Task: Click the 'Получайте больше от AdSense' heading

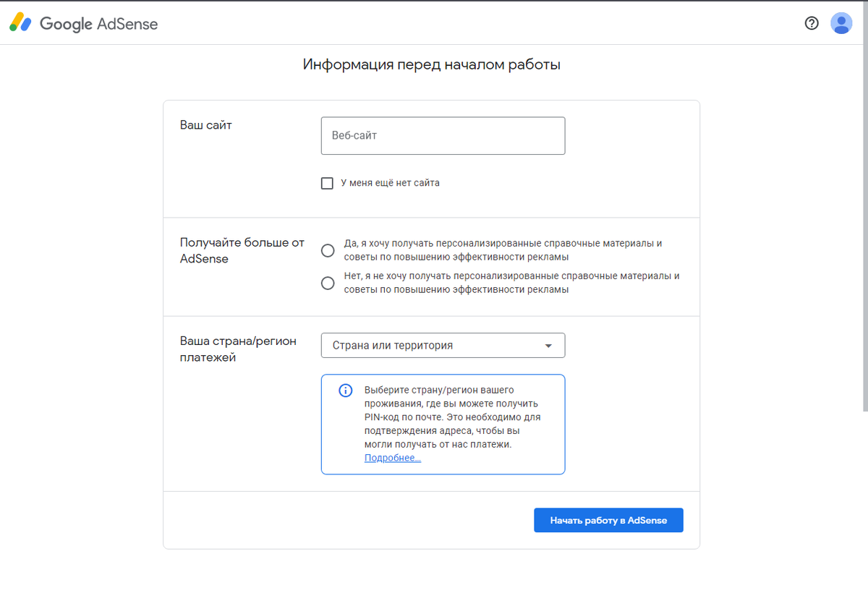Action: [x=241, y=250]
